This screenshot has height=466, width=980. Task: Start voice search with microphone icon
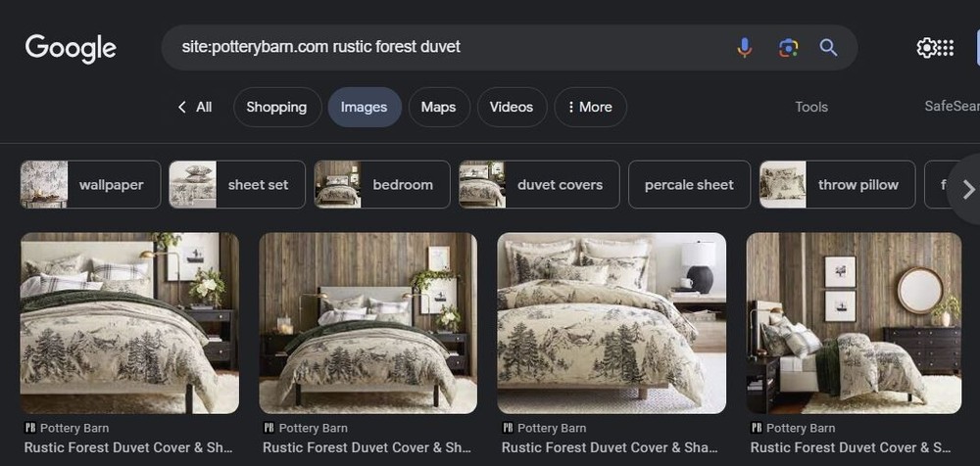744,47
